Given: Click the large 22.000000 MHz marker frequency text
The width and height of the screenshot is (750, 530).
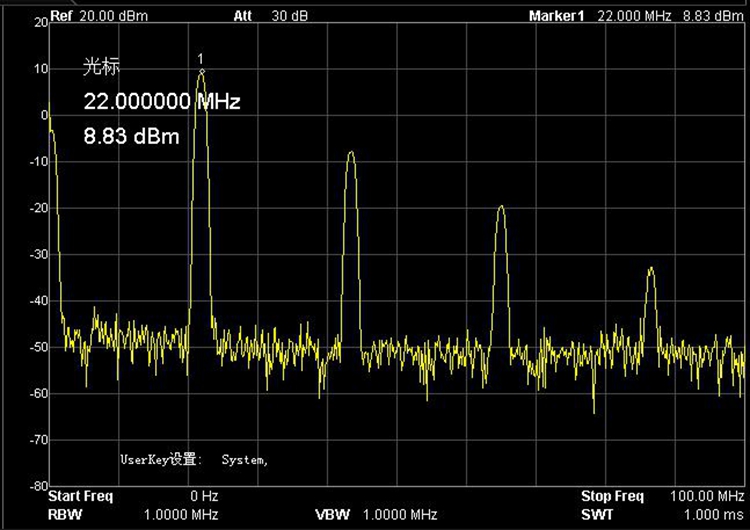Looking at the screenshot, I should coord(161,102).
